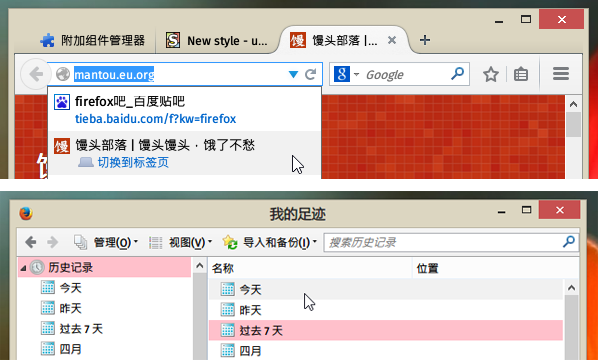Open the 视图(V) menu

click(x=180, y=243)
